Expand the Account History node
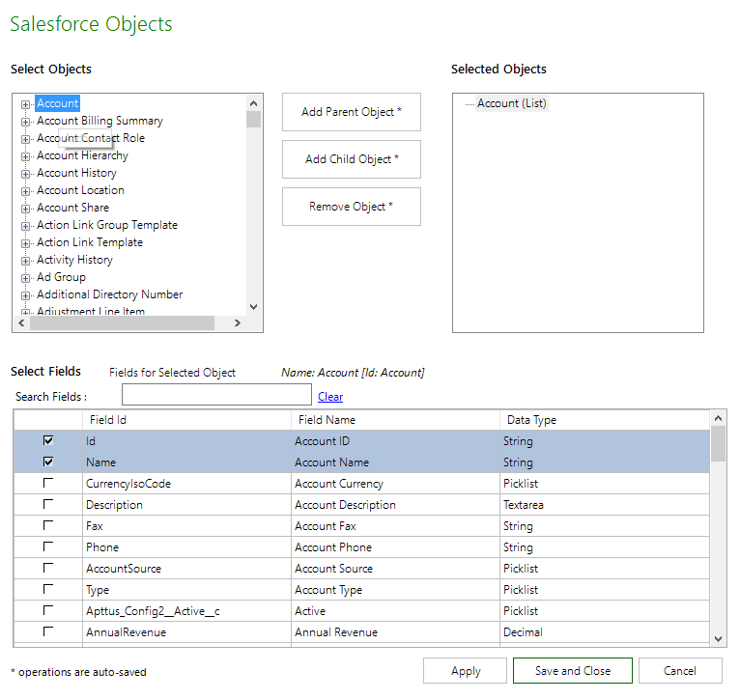 click(25, 174)
